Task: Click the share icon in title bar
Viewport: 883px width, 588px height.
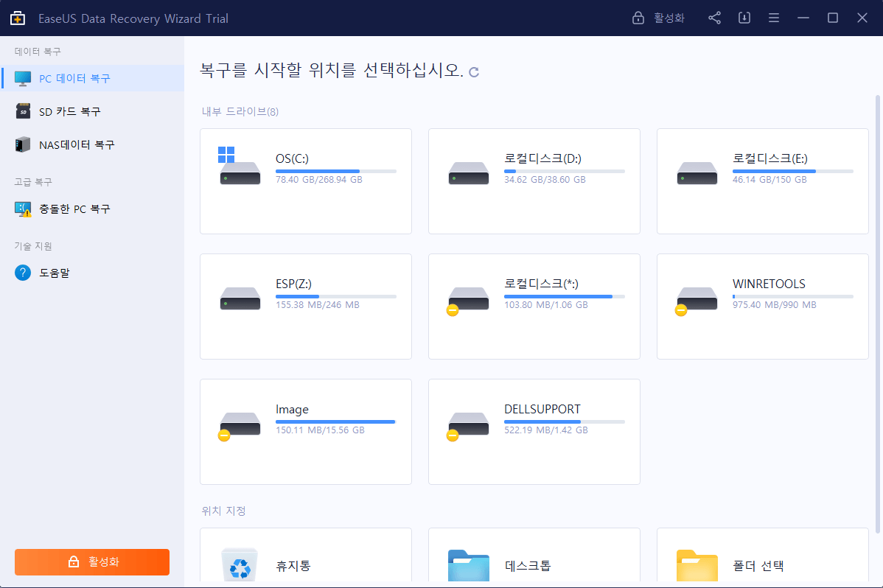Action: (714, 18)
